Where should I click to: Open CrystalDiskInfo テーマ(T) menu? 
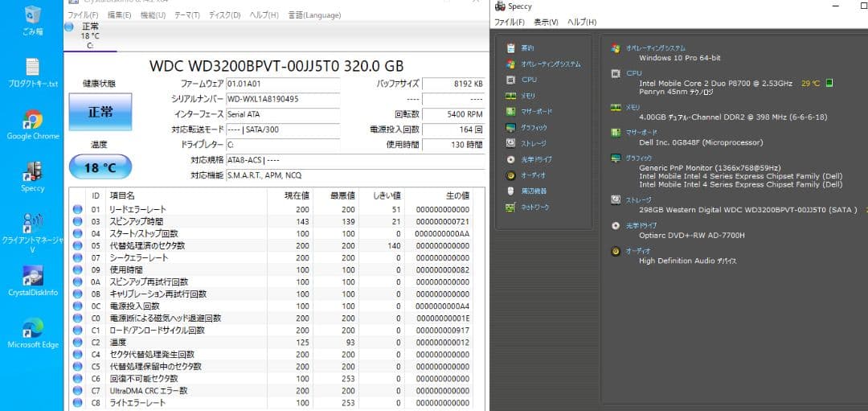(187, 15)
